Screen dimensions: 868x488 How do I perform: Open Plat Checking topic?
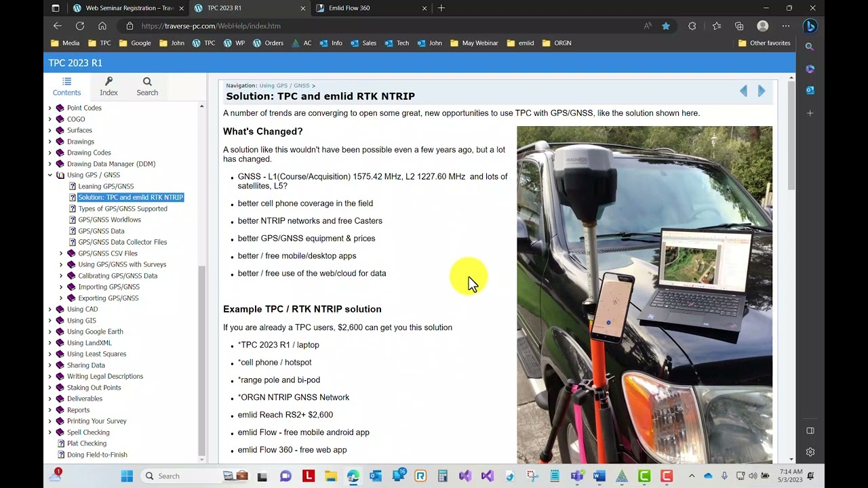(x=87, y=443)
